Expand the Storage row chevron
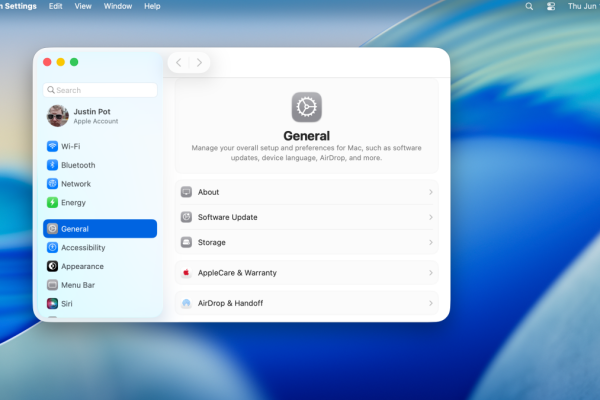The width and height of the screenshot is (600, 400). 430,242
